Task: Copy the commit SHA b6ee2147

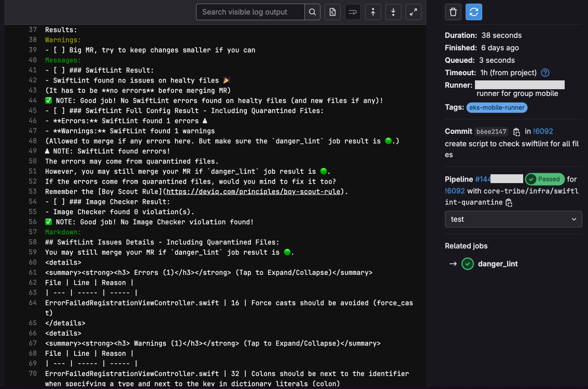Action: (516, 132)
